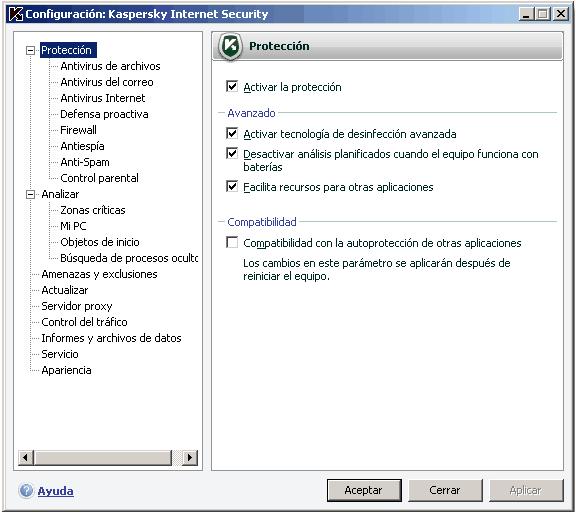The width and height of the screenshot is (576, 512).
Task: Click the blue help question mark icon
Action: click(26, 490)
